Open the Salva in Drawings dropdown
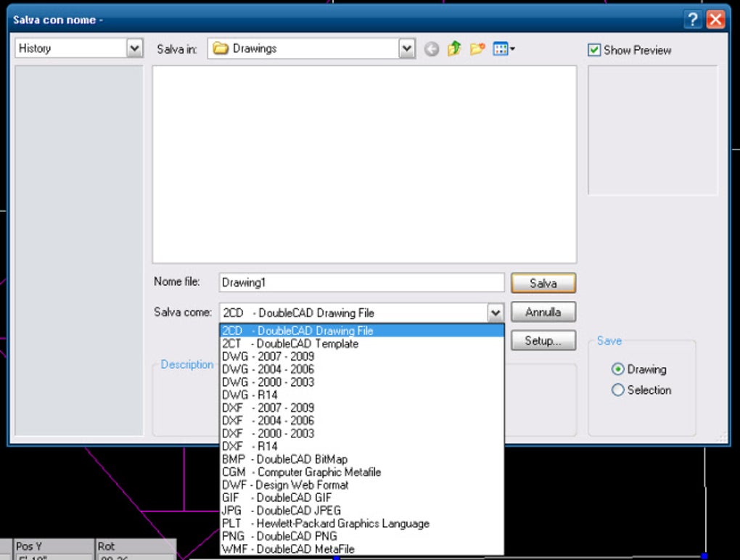 click(x=406, y=48)
